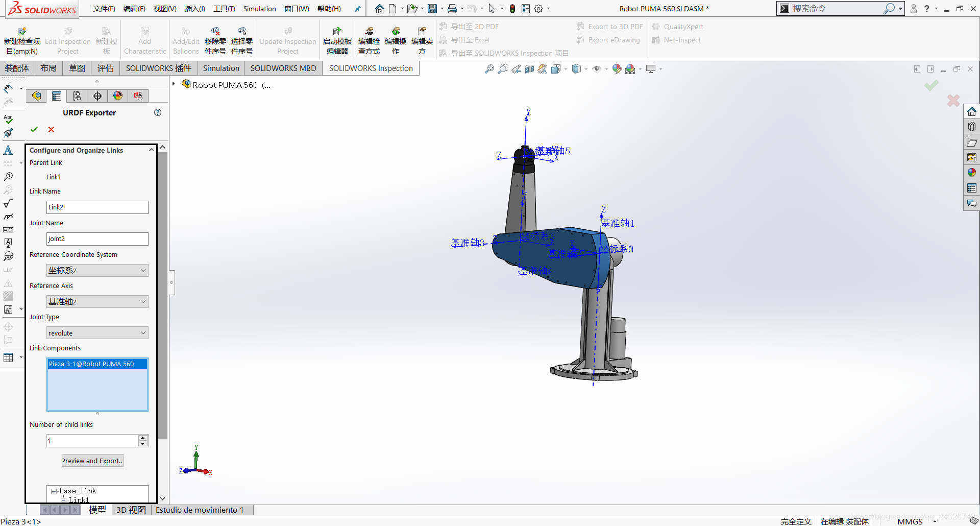Launch template editor (启动模板编辑器)

337,41
